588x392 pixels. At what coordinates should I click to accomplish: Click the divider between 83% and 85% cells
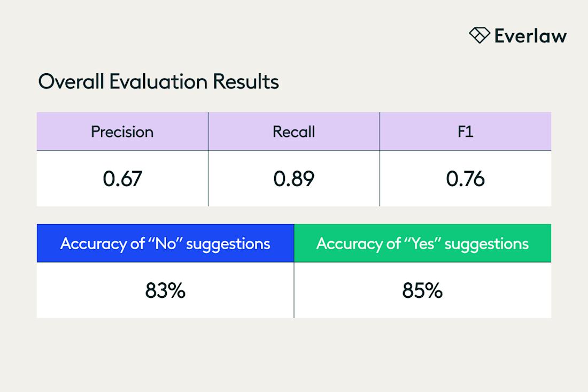click(x=294, y=290)
